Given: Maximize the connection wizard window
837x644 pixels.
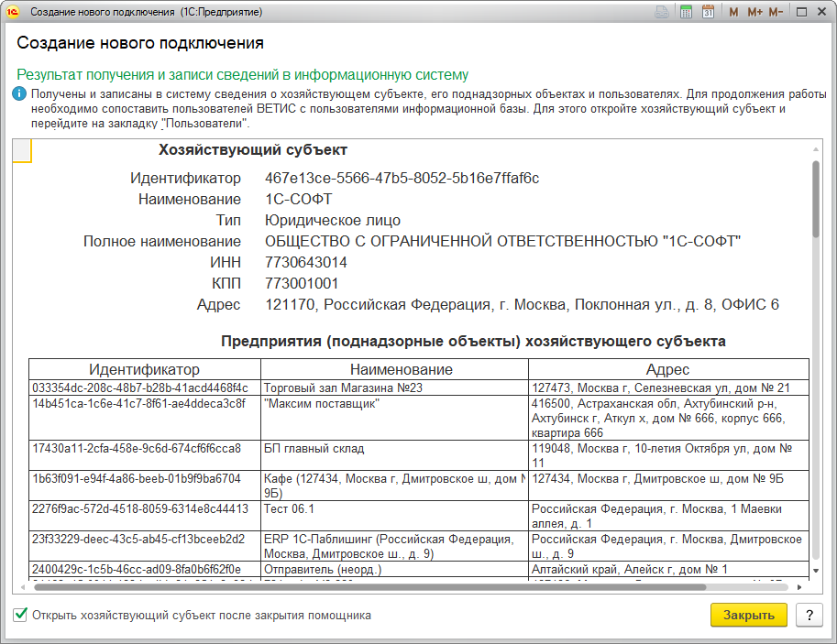Looking at the screenshot, I should [x=801, y=12].
